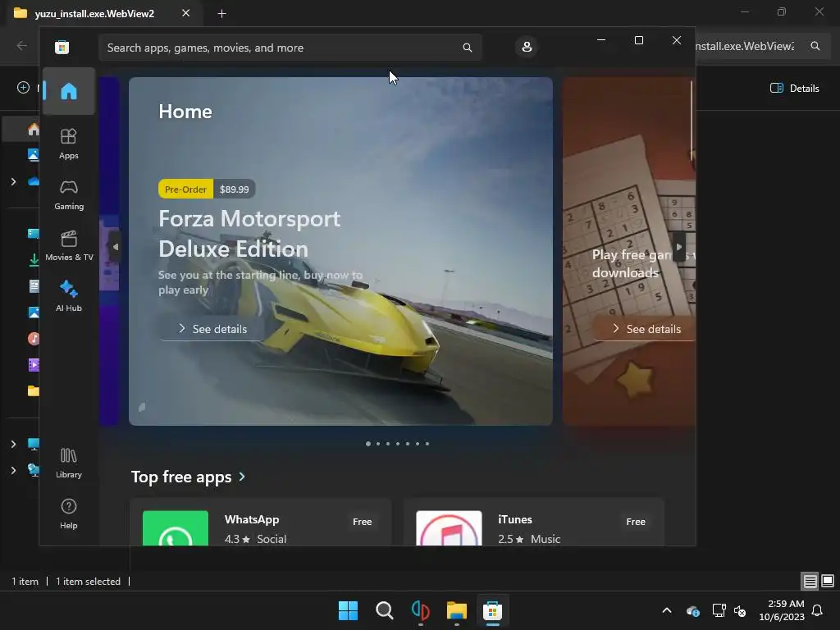
Task: Open the Windows Start menu
Action: 348,610
